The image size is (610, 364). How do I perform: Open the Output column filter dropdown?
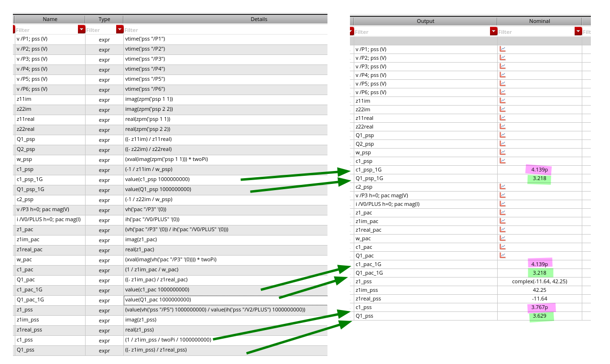pos(493,32)
